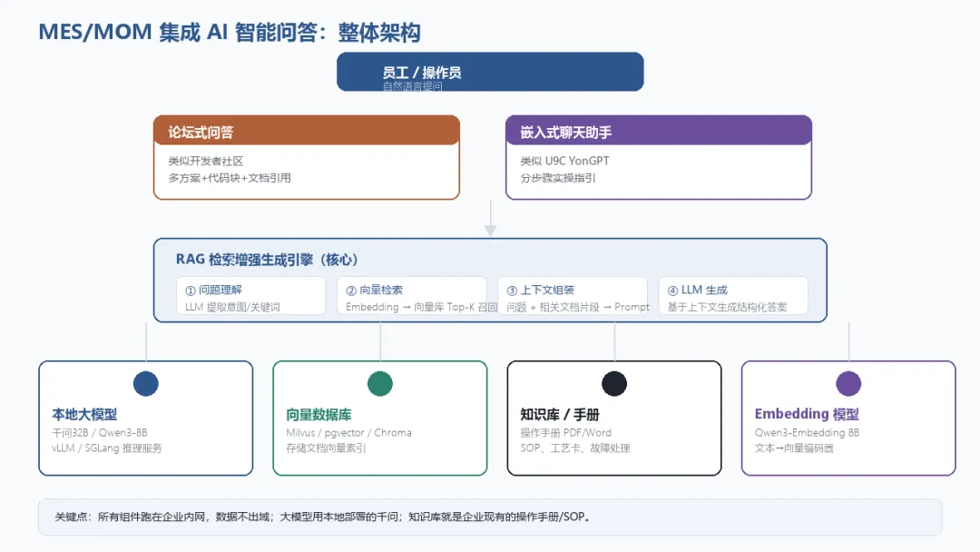
Task: Click the text SOP、工艺卡、故障处理
Action: click(575, 448)
